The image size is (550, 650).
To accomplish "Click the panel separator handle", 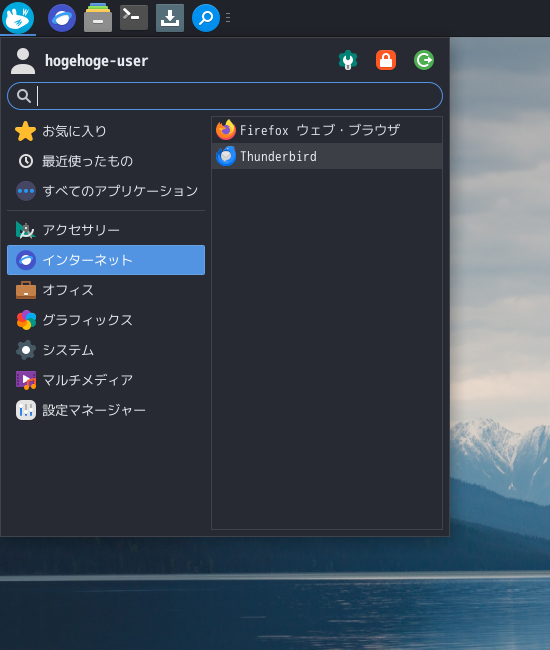I will (228, 18).
